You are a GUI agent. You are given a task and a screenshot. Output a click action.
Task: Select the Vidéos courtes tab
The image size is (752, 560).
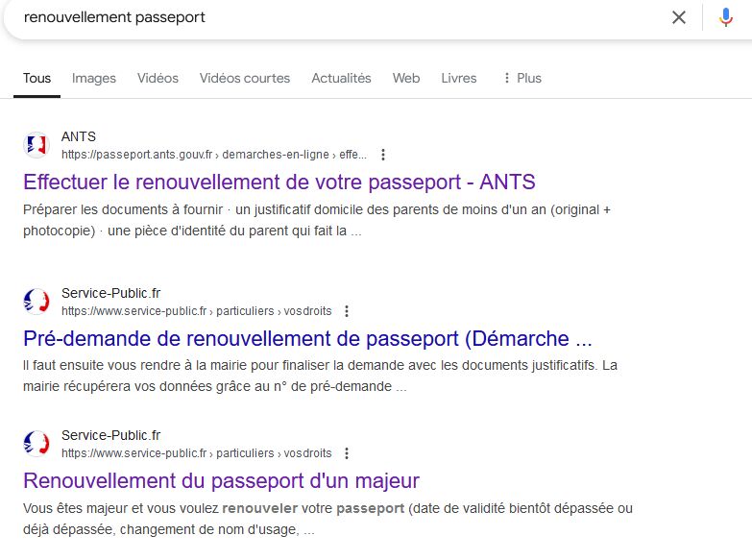[x=245, y=78]
